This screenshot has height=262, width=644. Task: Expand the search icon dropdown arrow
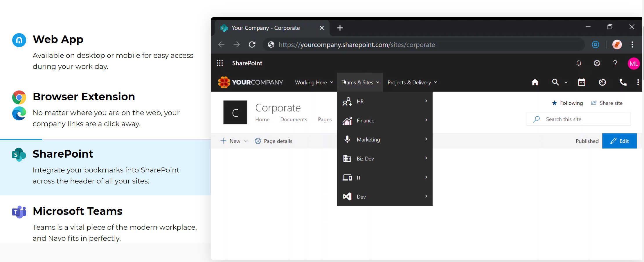(566, 83)
